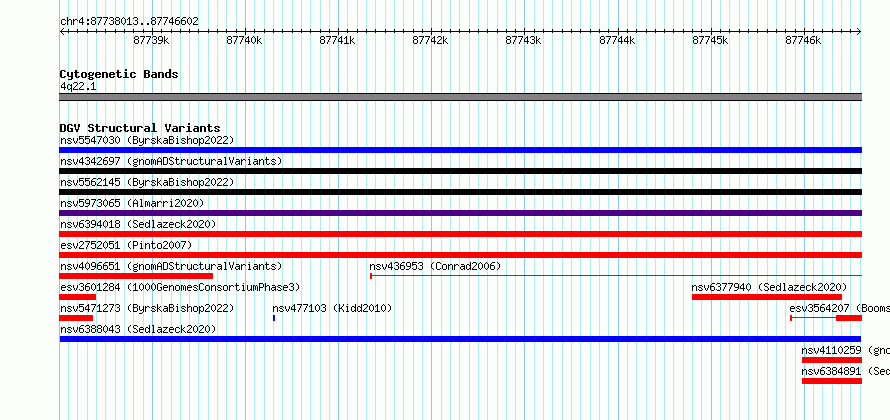Select the short red esv3601284 bar
The image size is (890, 420).
[x=78, y=297]
